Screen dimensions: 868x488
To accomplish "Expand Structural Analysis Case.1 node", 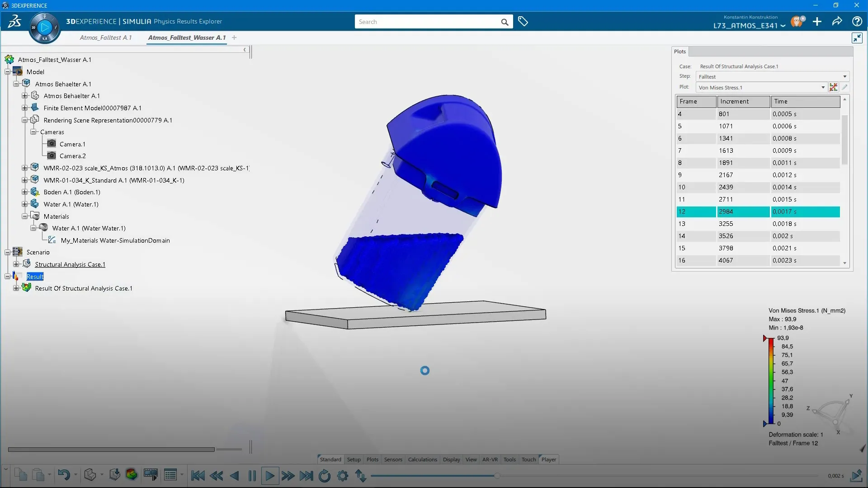I will point(16,264).
